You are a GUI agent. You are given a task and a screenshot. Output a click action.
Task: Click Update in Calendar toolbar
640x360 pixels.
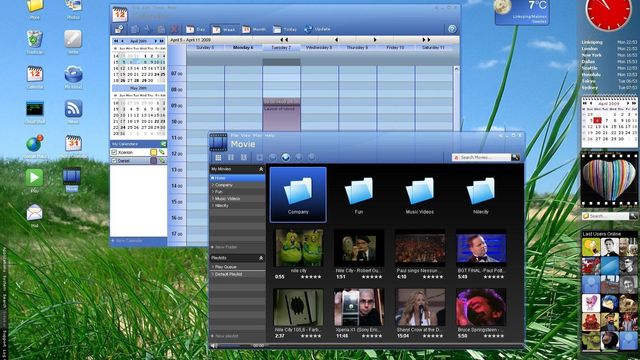coord(317,29)
